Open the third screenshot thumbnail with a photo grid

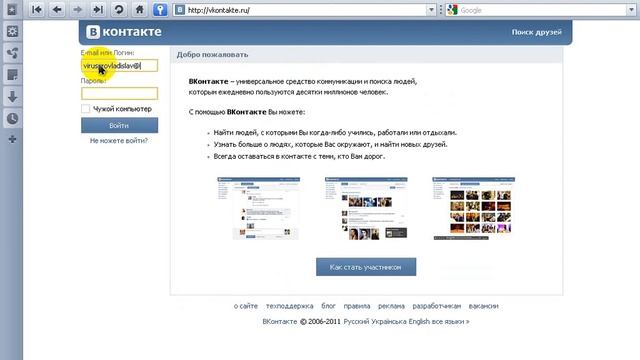point(473,208)
